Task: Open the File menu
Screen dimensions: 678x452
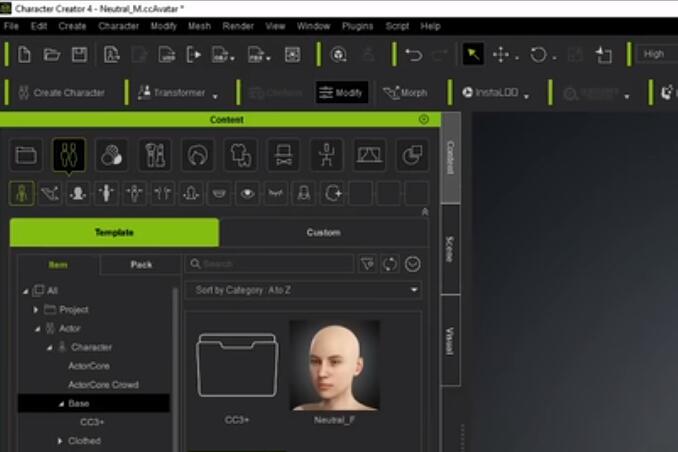Action: click(11, 26)
